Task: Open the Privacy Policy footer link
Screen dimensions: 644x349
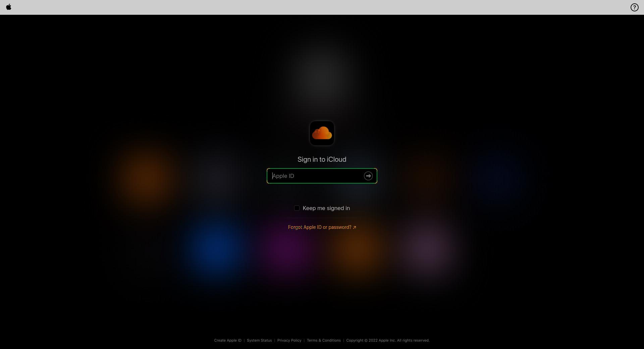Action: click(x=289, y=340)
